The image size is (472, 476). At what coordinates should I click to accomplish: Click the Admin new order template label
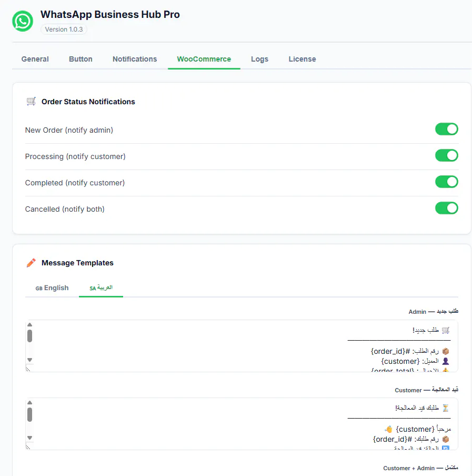[433, 312]
